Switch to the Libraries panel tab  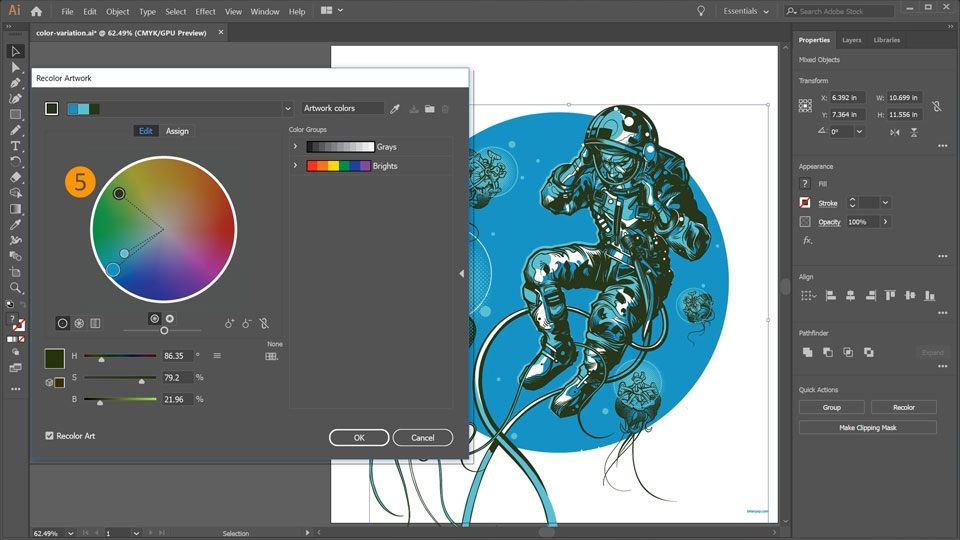pyautogui.click(x=887, y=40)
